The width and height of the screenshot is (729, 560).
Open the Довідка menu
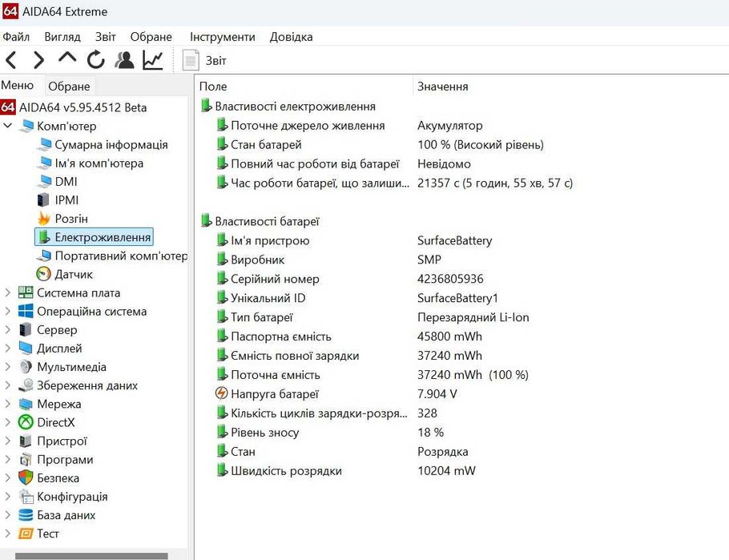pos(291,37)
